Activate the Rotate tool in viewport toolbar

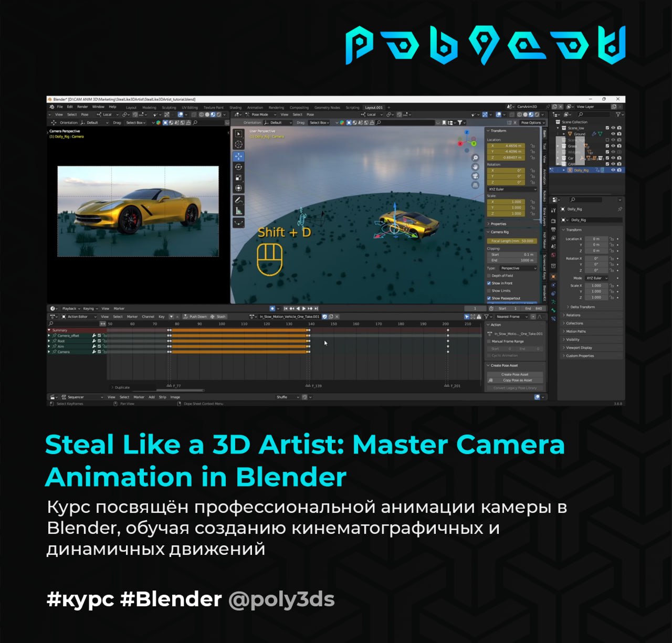(238, 167)
